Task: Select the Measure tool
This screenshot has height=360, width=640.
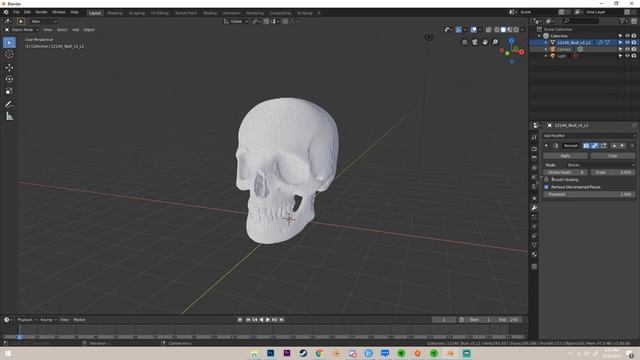Action: tap(9, 116)
